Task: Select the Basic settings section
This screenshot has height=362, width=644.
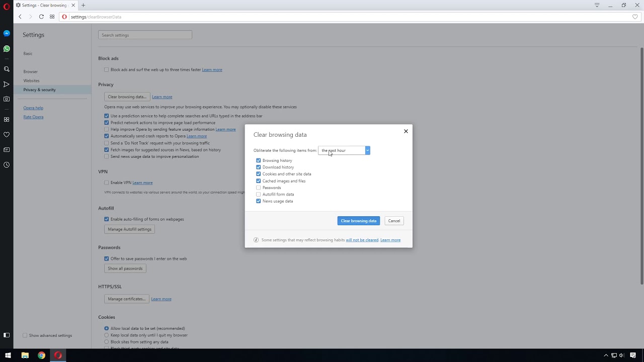Action: (x=28, y=53)
